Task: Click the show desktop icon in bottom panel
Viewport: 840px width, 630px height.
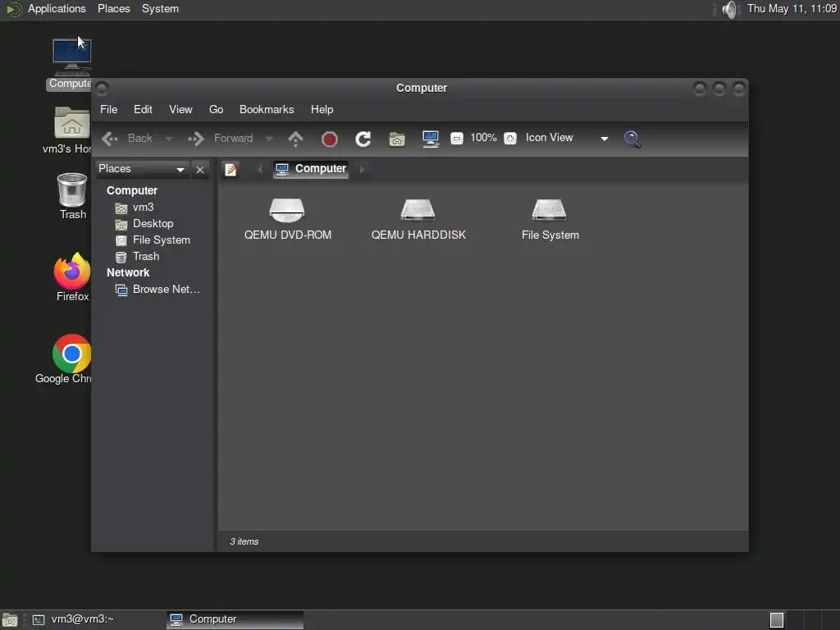Action: pos(10,620)
